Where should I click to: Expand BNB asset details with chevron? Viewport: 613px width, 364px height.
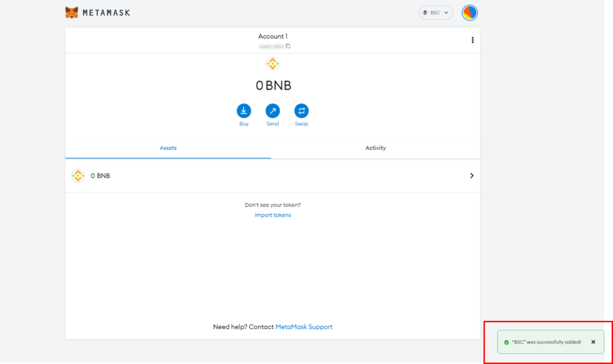(472, 175)
